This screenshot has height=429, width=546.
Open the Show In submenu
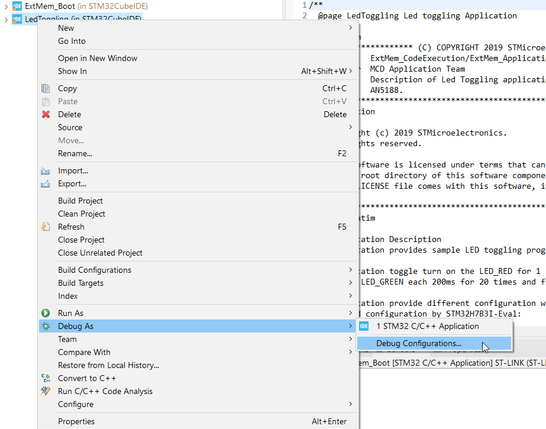pyautogui.click(x=198, y=71)
